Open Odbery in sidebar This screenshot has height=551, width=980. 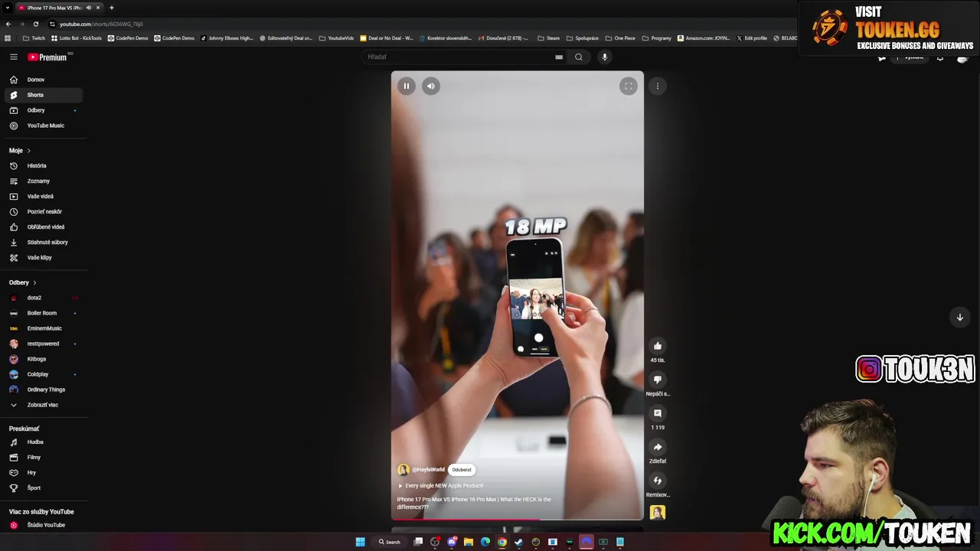coord(43,110)
